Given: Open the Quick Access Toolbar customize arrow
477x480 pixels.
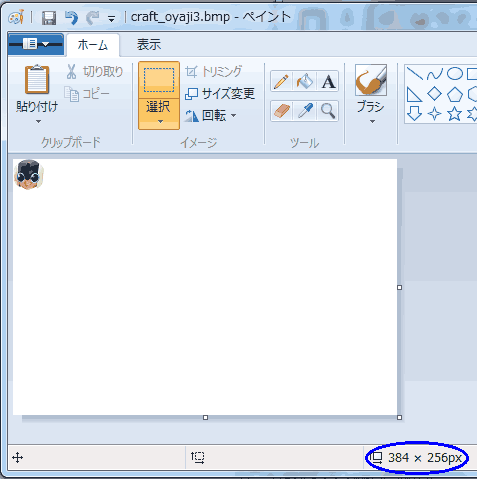Looking at the screenshot, I should [x=112, y=19].
